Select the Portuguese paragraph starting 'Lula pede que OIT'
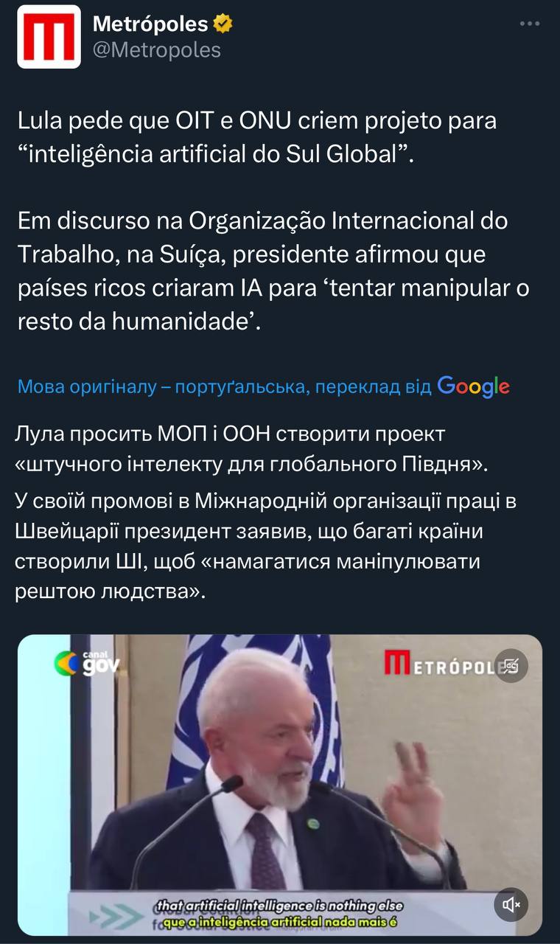Viewport: 560px width, 944px height. [256, 137]
